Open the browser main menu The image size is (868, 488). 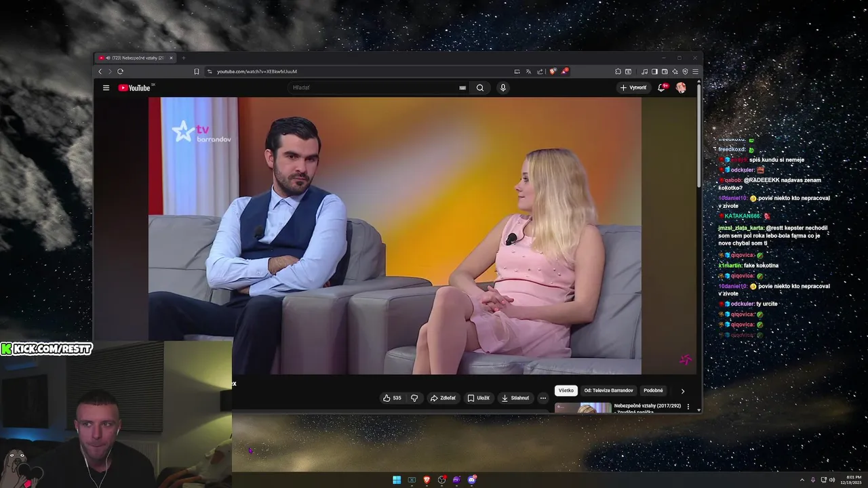point(695,71)
